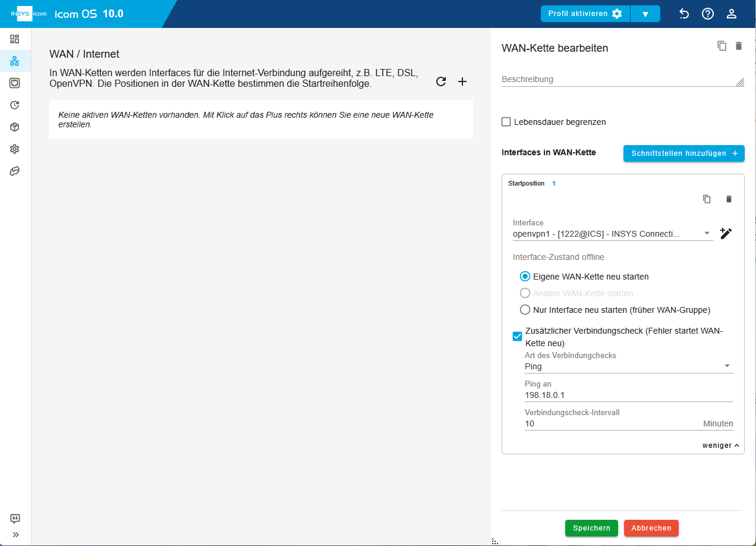Open the dashboard icon in sidebar
Viewport: 756px width, 546px height.
pos(15,39)
